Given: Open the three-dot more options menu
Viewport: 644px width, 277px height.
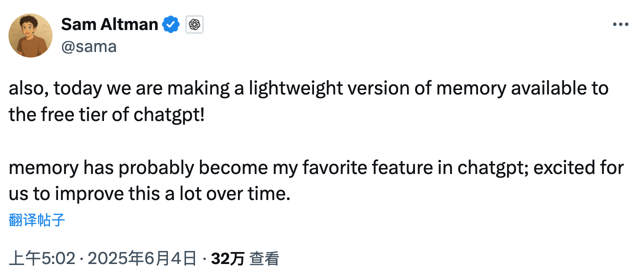Looking at the screenshot, I should click(x=620, y=24).
